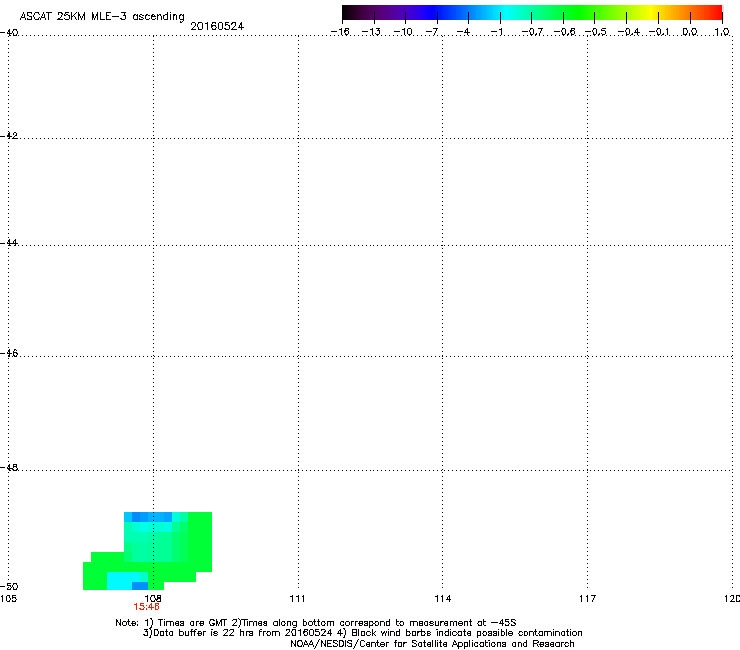
Task: Click the longitude axis label 105
Action: coord(8,599)
